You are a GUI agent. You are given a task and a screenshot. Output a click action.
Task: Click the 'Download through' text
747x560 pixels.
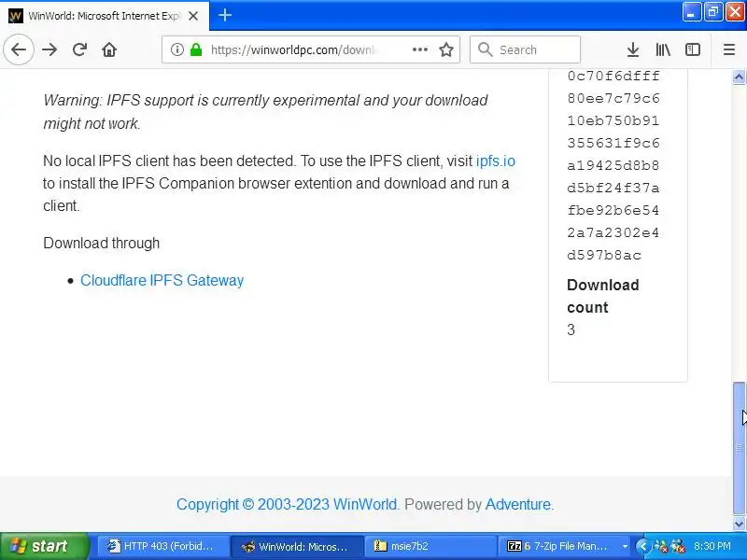click(102, 243)
